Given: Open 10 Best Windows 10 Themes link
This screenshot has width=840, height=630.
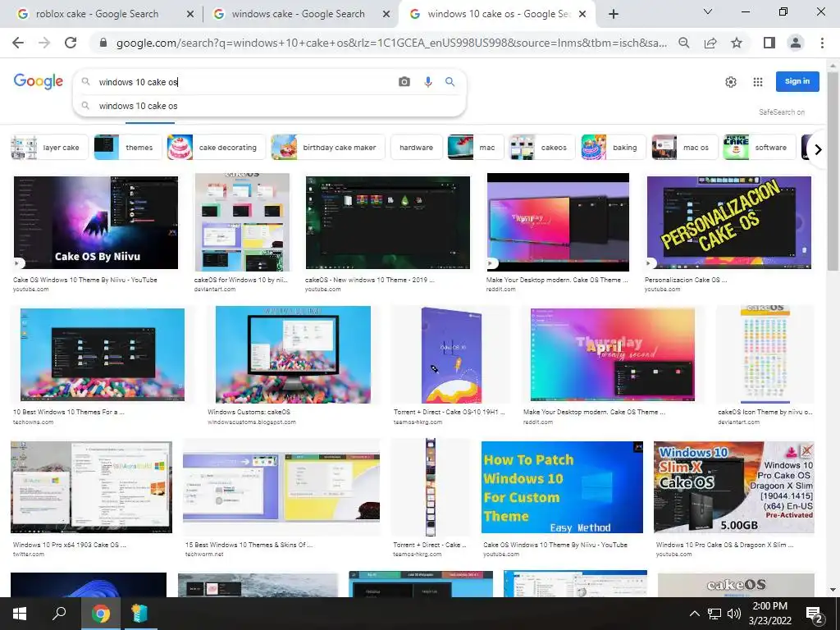Looking at the screenshot, I should (x=69, y=412).
